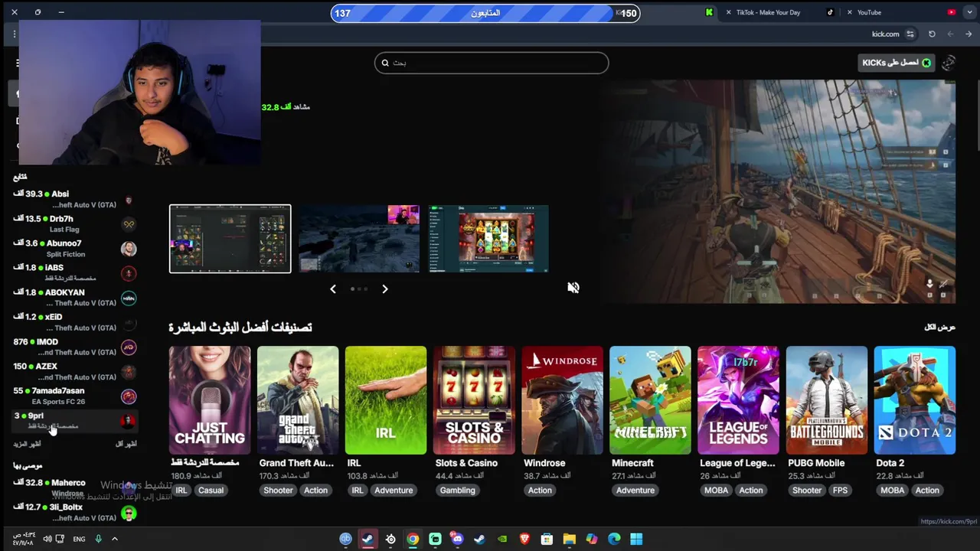Open the عرض الكل view all link
This screenshot has height=551, width=980.
pyautogui.click(x=939, y=328)
